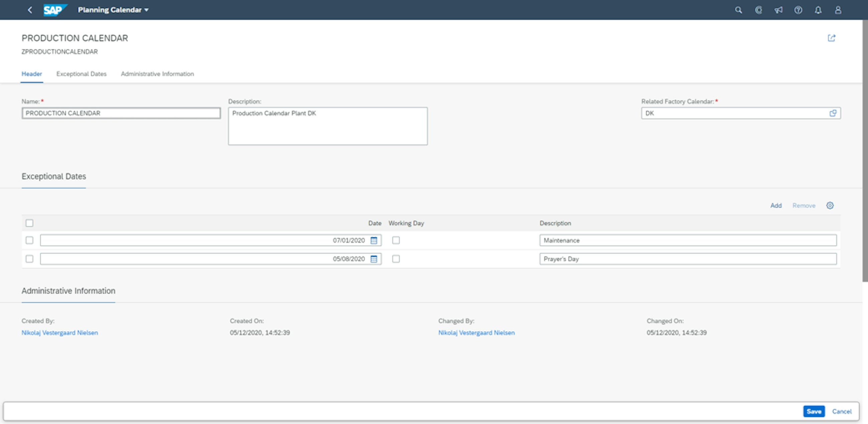Select the Prayer's Day row checkbox
This screenshot has height=424, width=868.
(x=29, y=259)
